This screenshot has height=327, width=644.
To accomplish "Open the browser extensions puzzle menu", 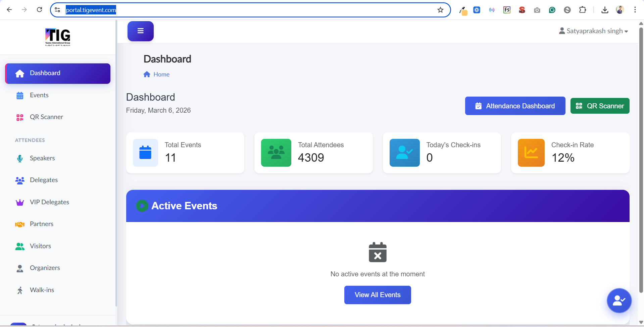I will click(x=583, y=10).
